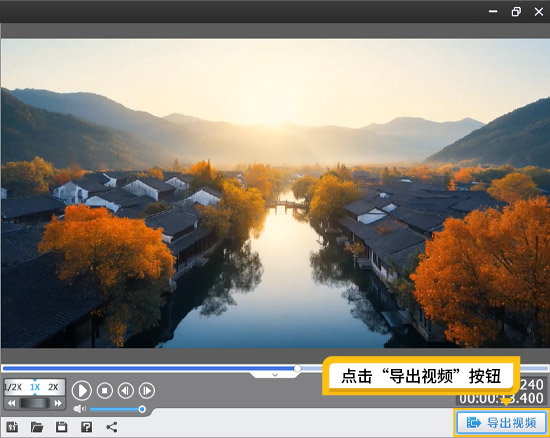550x438 pixels.
Task: Play the video preview
Action: (82, 390)
